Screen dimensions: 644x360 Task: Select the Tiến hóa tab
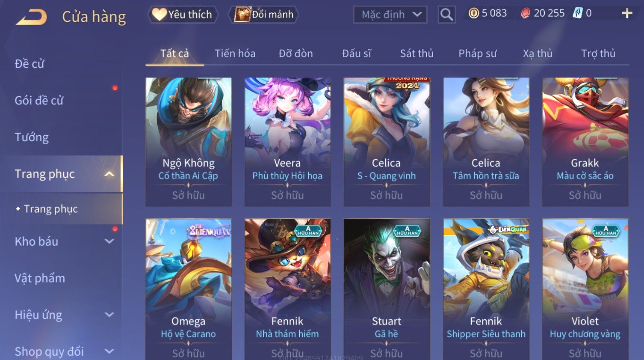click(235, 54)
